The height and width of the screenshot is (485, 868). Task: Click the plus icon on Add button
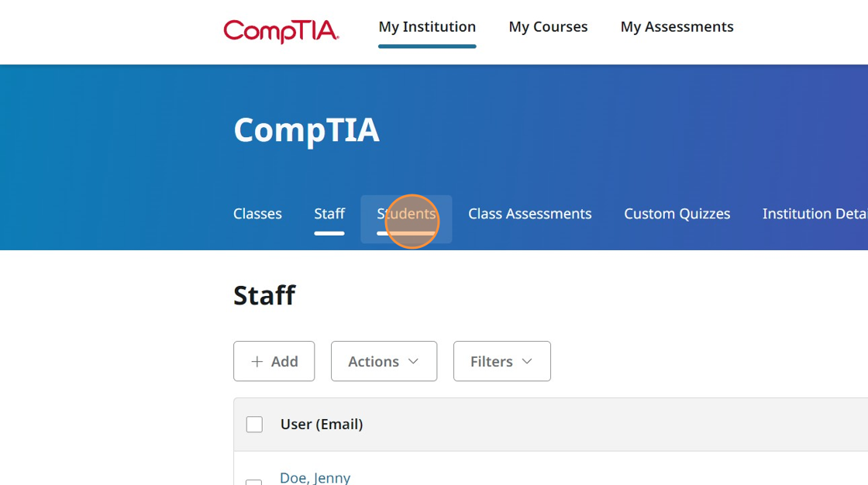click(257, 362)
